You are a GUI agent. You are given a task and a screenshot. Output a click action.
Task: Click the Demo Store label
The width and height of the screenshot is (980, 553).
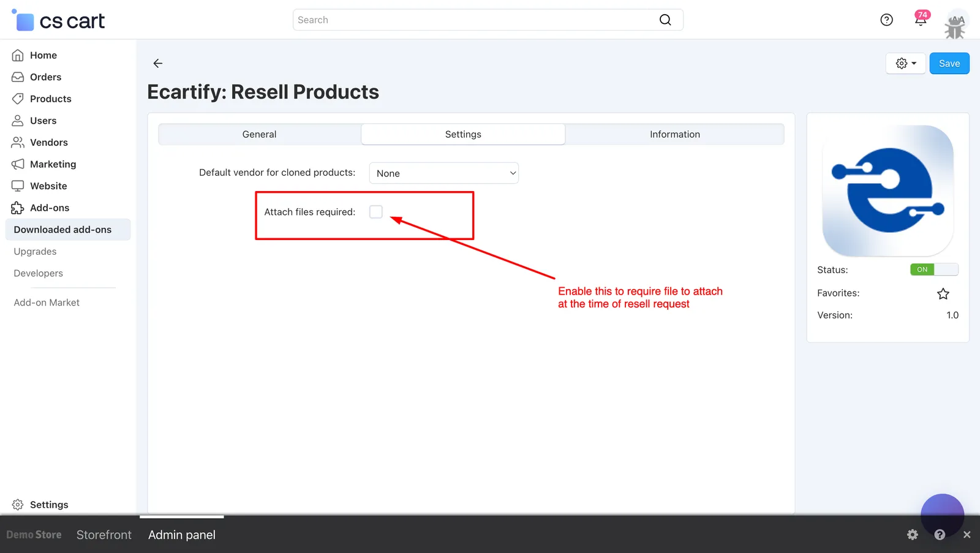click(x=34, y=535)
